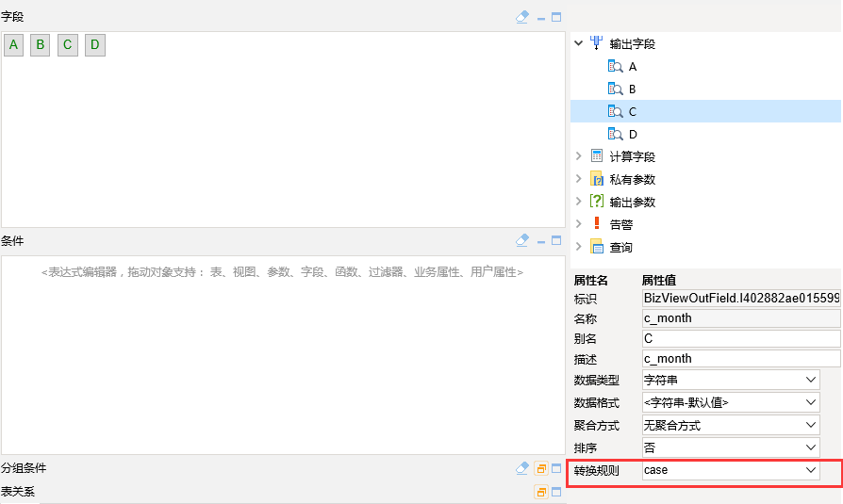Click the 私有参数 icon

pyautogui.click(x=597, y=178)
